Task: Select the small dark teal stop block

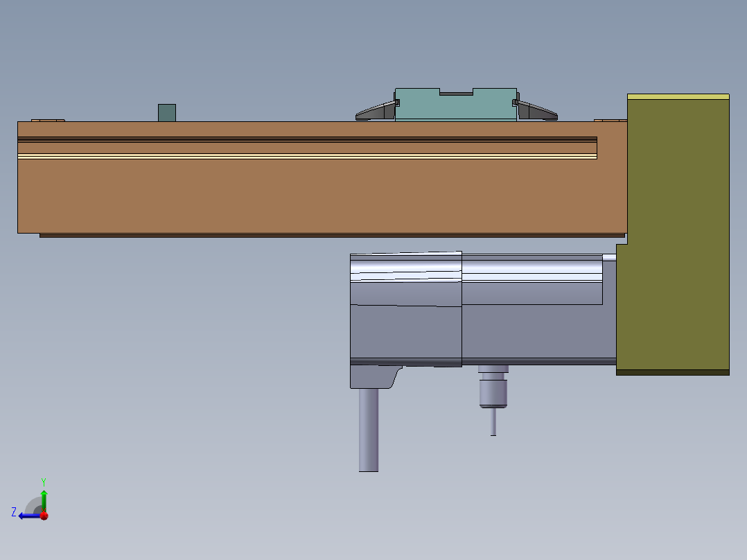Action: pos(167,113)
